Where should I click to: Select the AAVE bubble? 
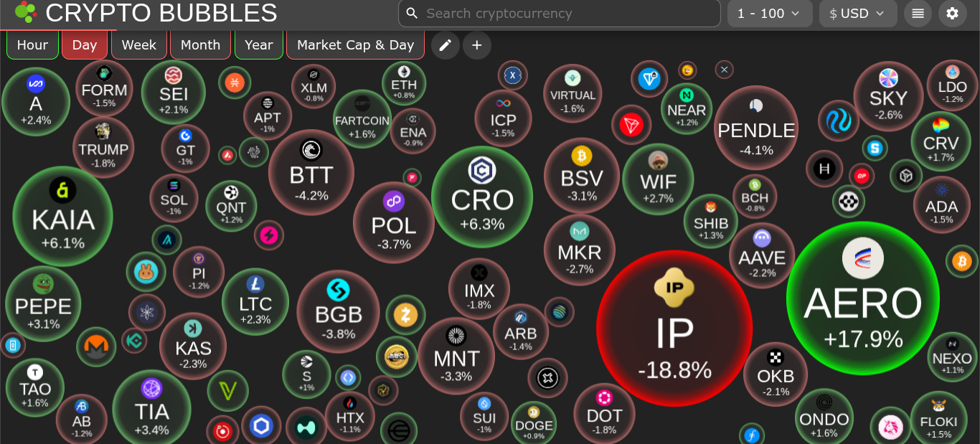pyautogui.click(x=762, y=255)
